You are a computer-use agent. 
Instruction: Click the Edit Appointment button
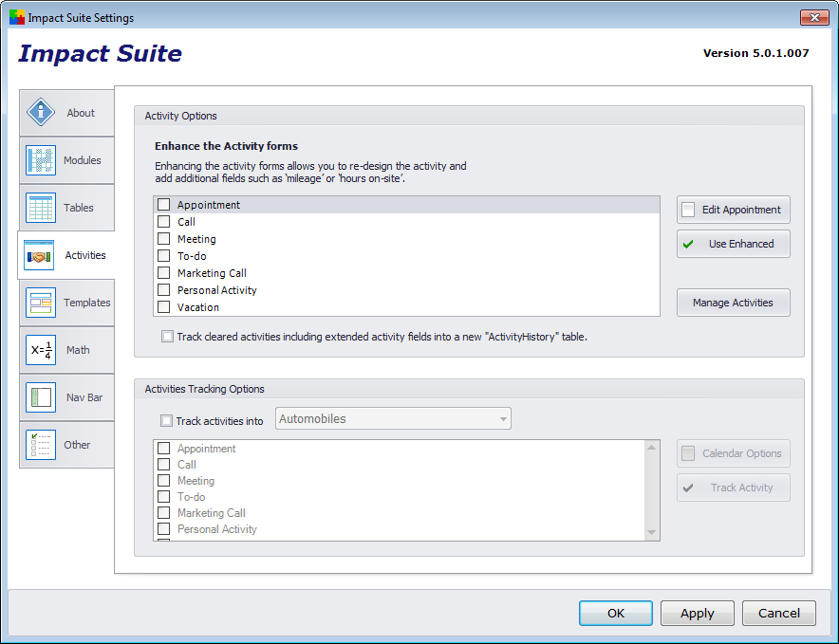(733, 210)
